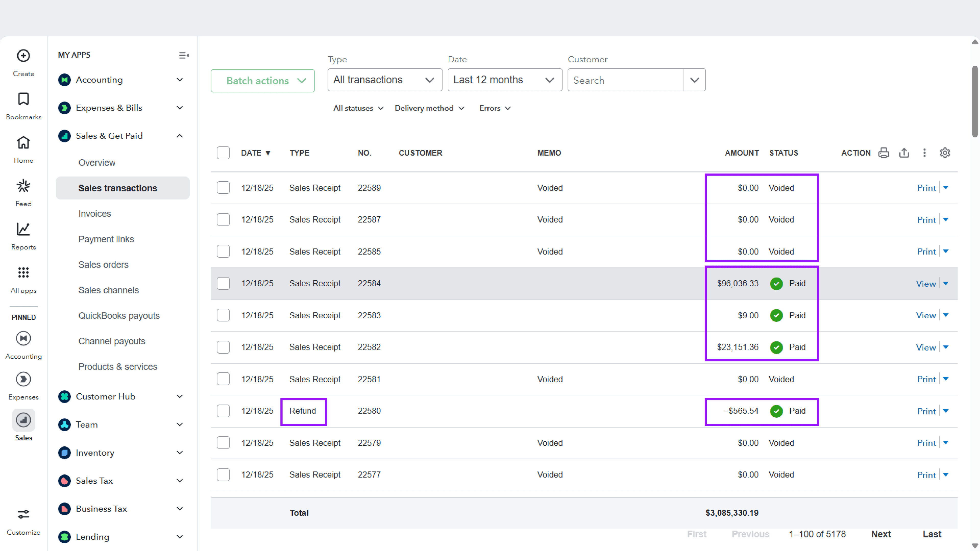Click the Create plus icon

[23, 56]
